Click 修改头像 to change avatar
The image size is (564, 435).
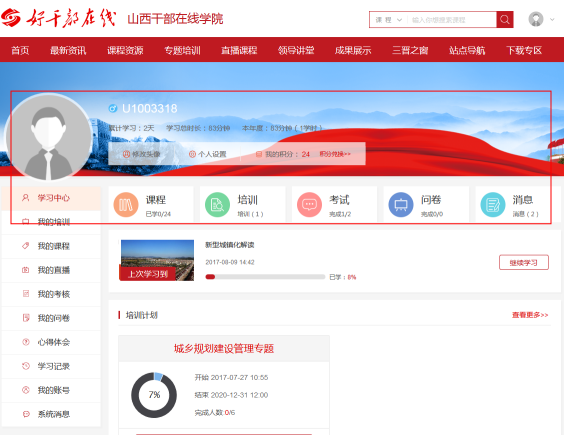point(141,154)
